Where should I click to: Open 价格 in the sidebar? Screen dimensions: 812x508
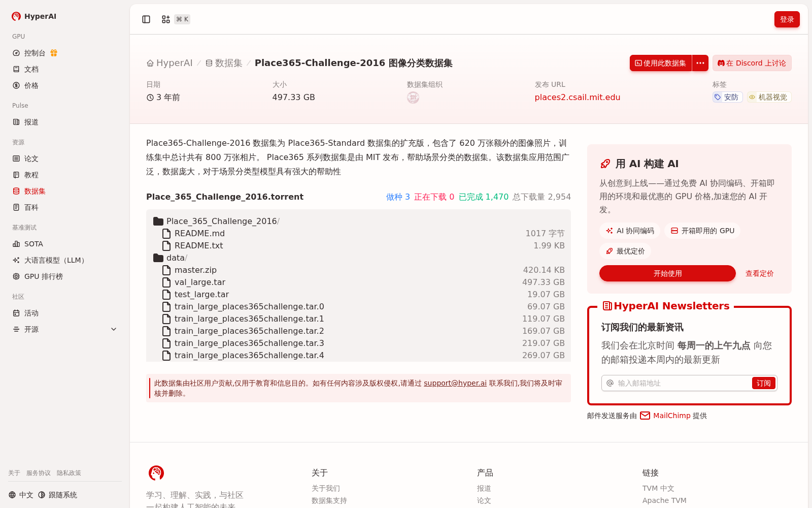tap(31, 85)
